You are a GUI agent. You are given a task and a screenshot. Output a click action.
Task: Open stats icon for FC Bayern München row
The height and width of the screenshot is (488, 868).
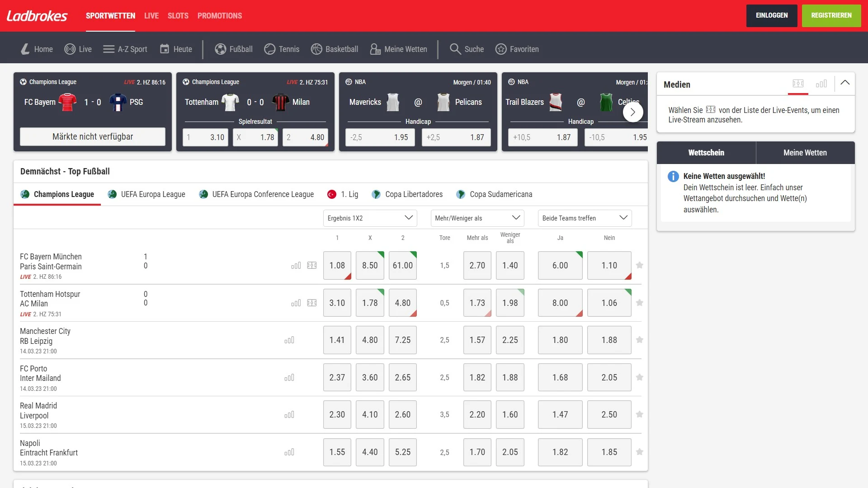point(296,266)
